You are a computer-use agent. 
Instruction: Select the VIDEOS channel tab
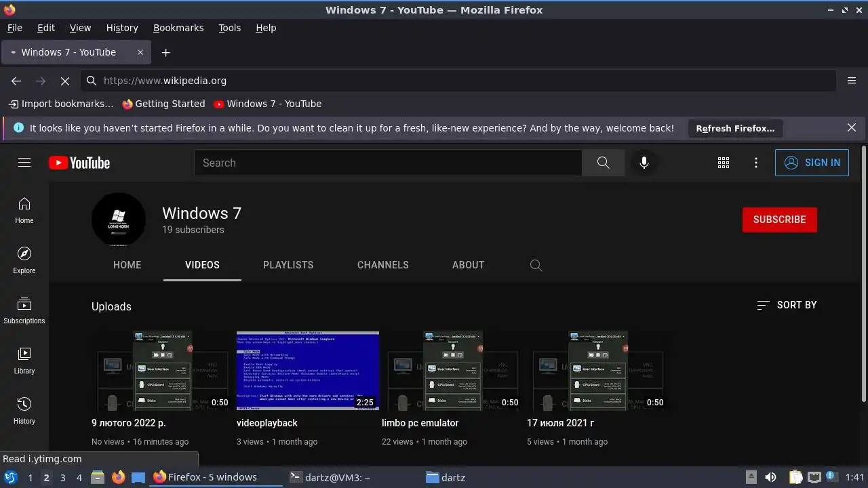pos(202,265)
